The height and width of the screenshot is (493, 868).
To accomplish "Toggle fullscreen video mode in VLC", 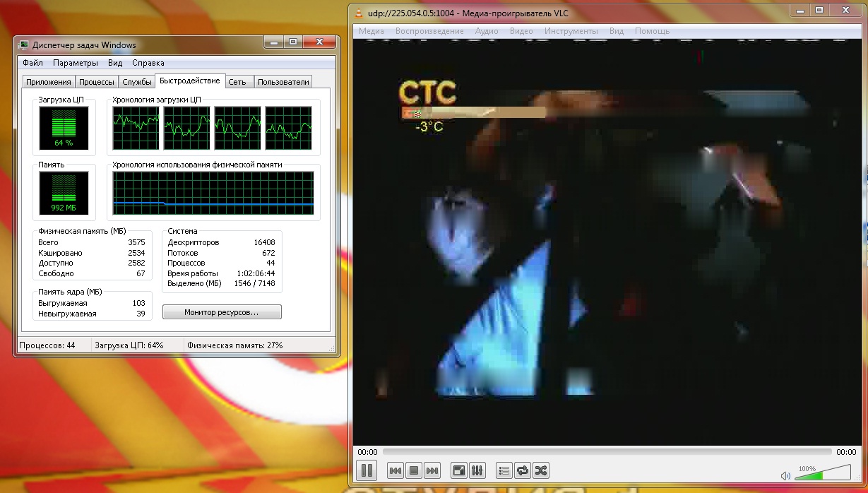I will (x=459, y=470).
